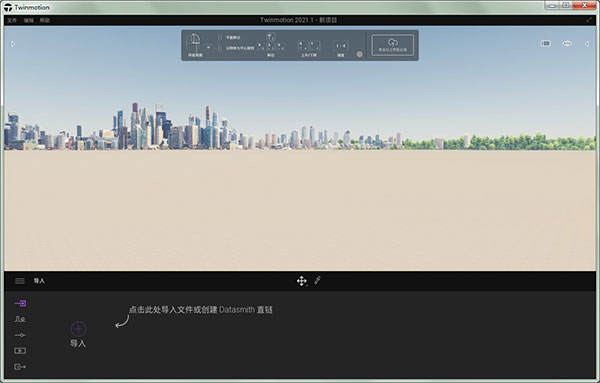Expand the left library panel arrow

(x=13, y=44)
